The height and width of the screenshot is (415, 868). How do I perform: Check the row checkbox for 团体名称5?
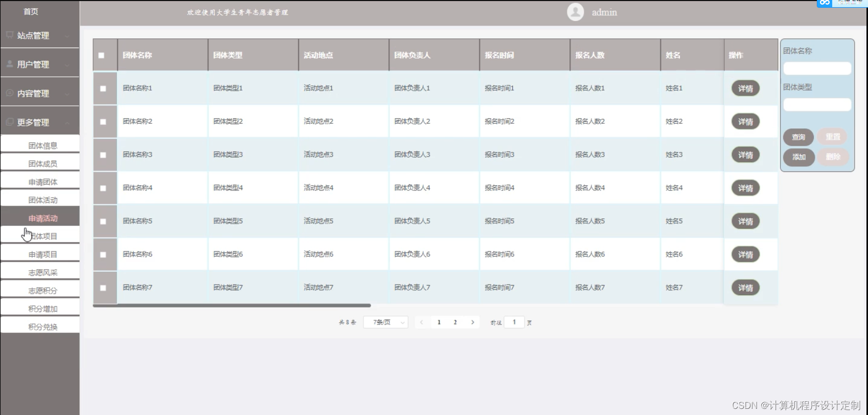click(x=103, y=222)
